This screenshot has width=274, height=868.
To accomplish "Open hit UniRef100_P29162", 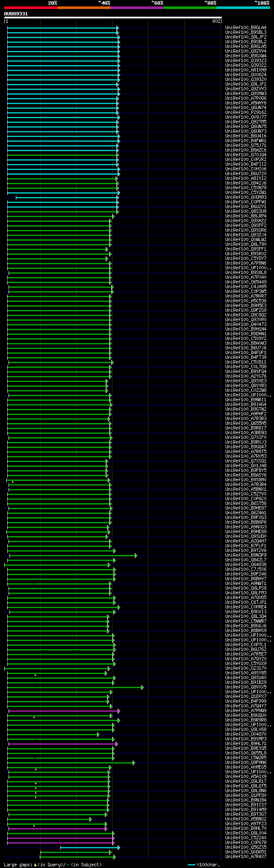I will point(246,113).
